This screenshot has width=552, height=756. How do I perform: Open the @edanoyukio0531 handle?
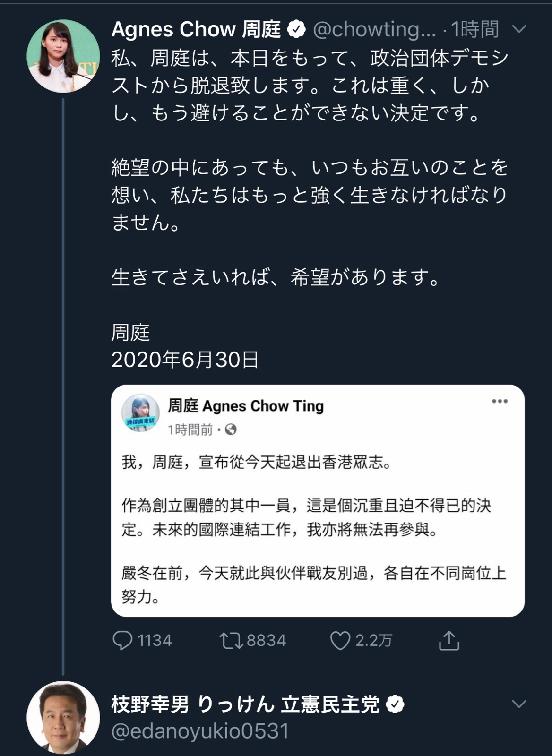click(200, 731)
